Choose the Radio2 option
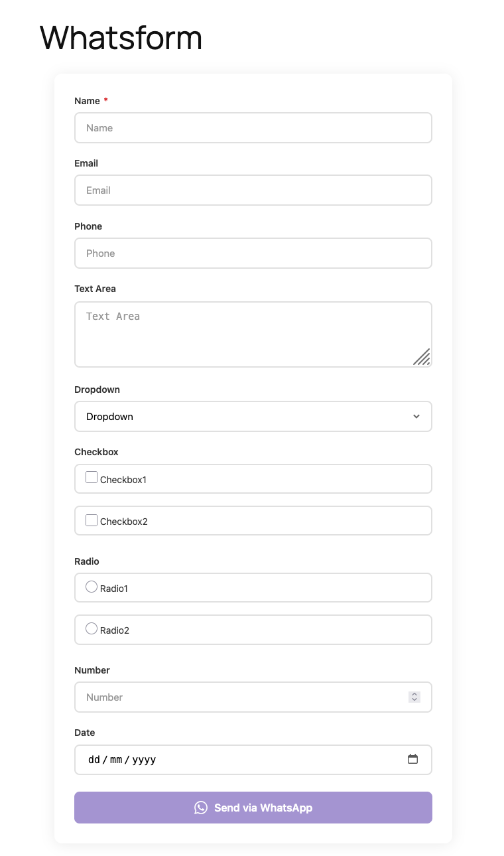 (92, 628)
